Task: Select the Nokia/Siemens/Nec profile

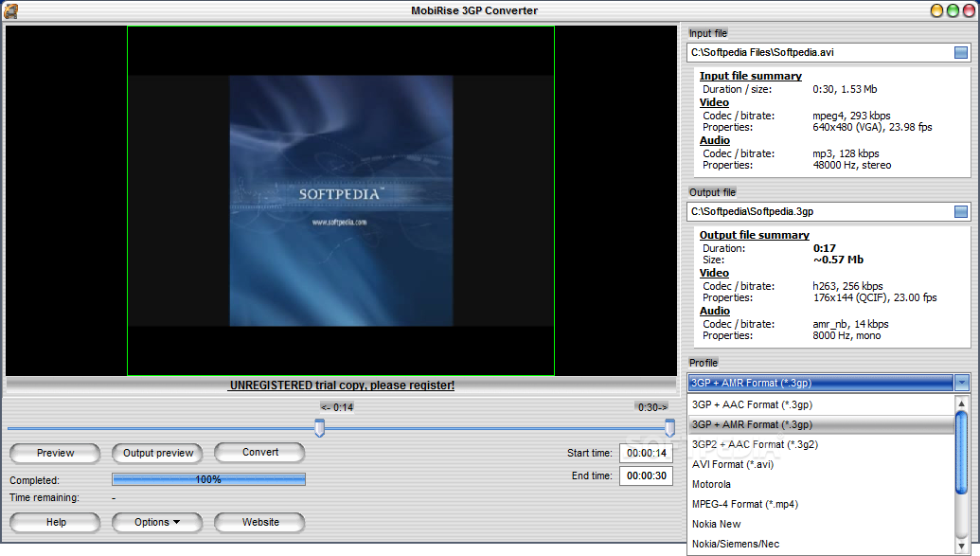Action: click(x=821, y=544)
